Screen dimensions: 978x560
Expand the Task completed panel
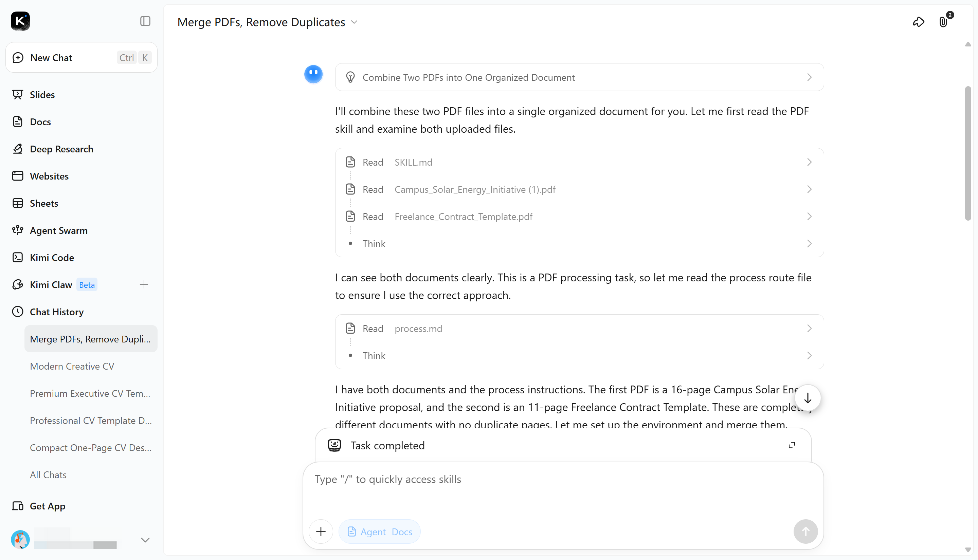coord(792,445)
